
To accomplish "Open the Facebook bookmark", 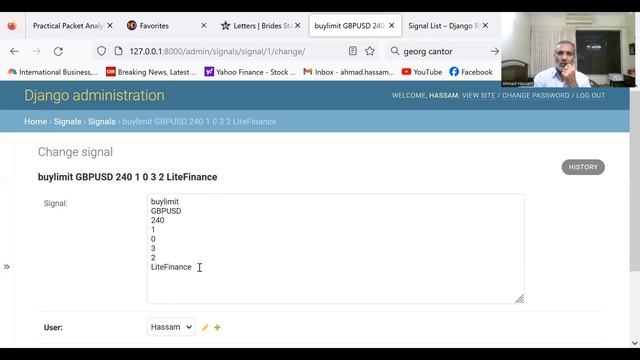I will pyautogui.click(x=471, y=72).
